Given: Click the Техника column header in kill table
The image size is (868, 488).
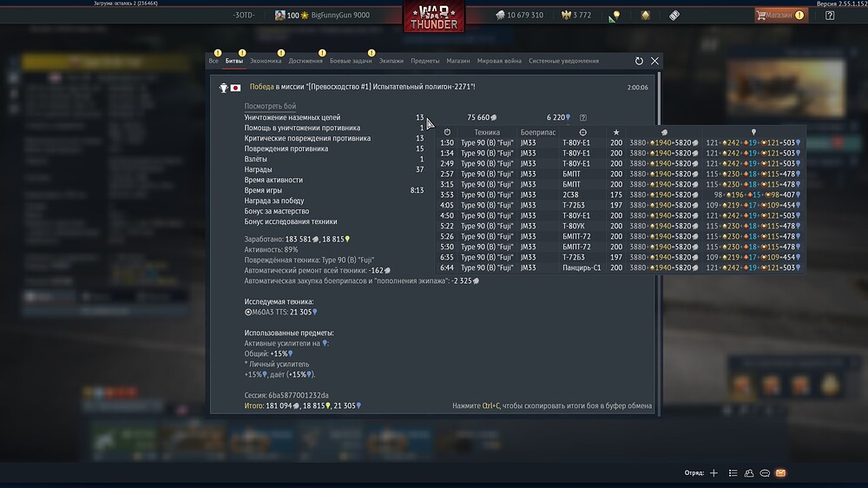Looking at the screenshot, I should coord(487,132).
